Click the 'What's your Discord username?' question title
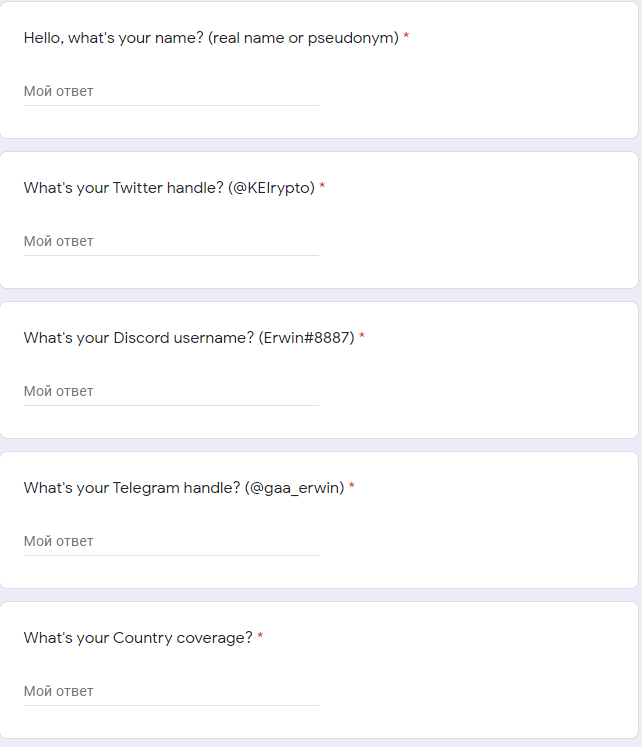Image resolution: width=642 pixels, height=747 pixels. [x=138, y=338]
